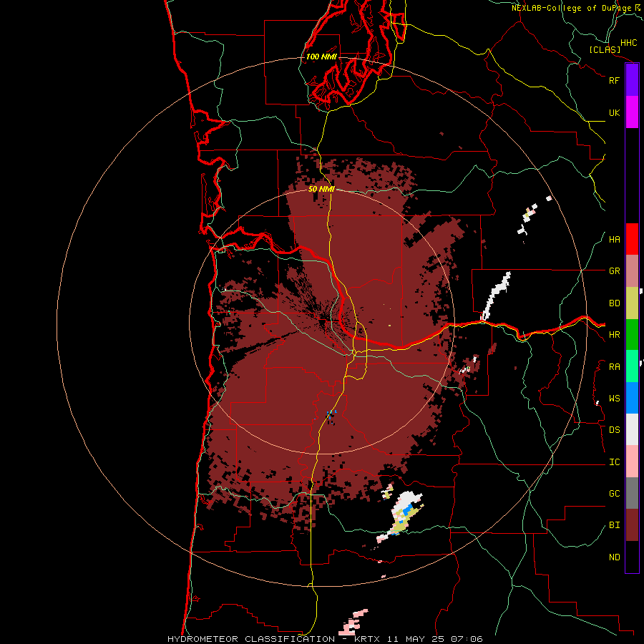
Task: Select the light pink IC legend swatch
Action: [x=632, y=462]
